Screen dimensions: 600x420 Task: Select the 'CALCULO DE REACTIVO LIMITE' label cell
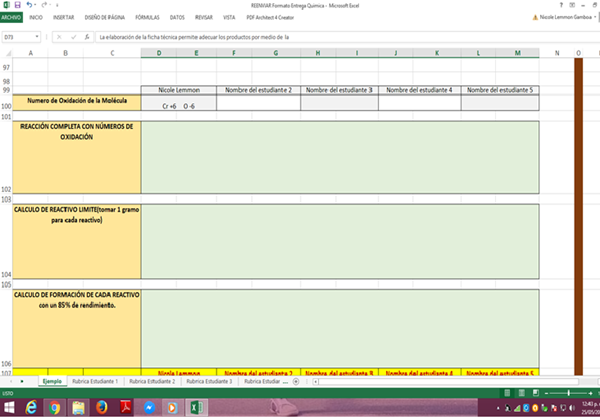point(77,241)
